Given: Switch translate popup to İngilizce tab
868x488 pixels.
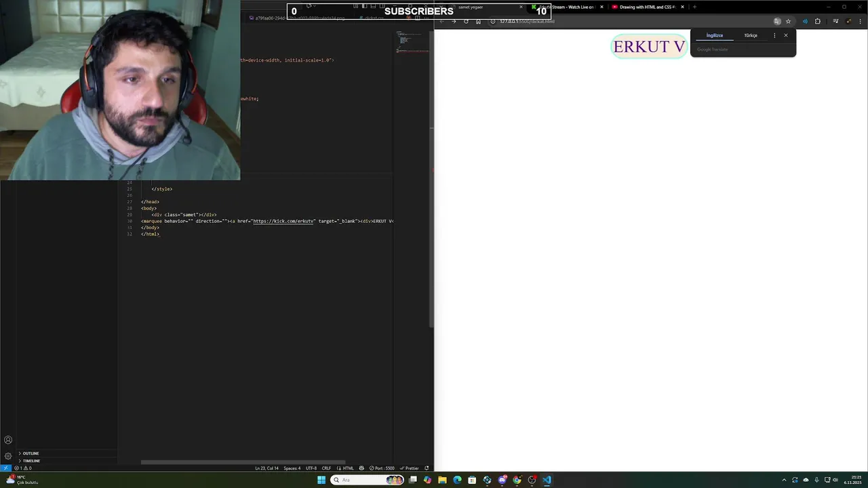Looking at the screenshot, I should pyautogui.click(x=715, y=35).
